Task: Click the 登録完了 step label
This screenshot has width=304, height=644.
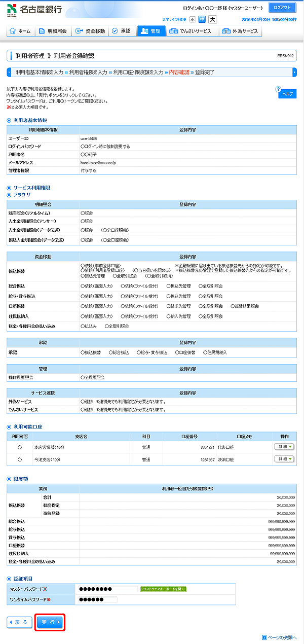Action: click(x=205, y=72)
